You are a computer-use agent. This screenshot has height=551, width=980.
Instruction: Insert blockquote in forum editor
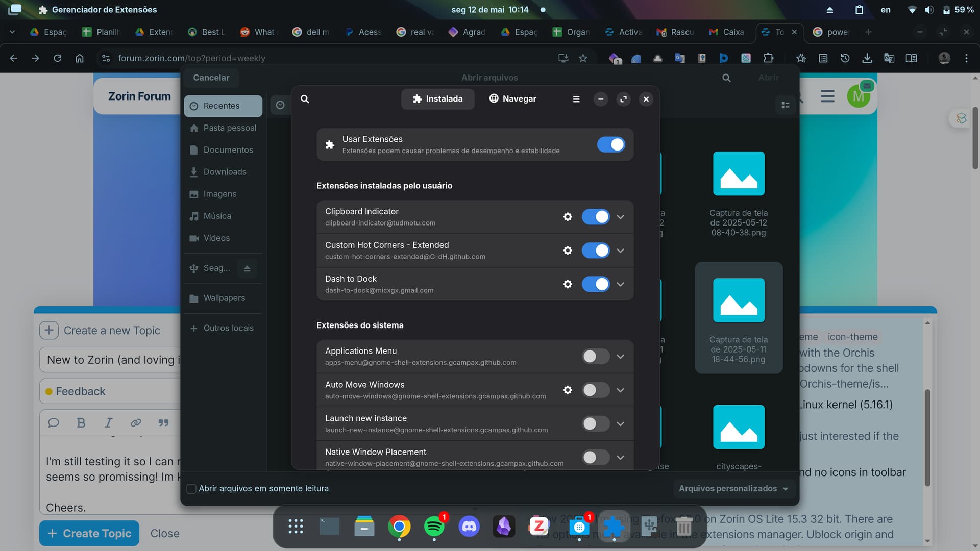pyautogui.click(x=163, y=423)
